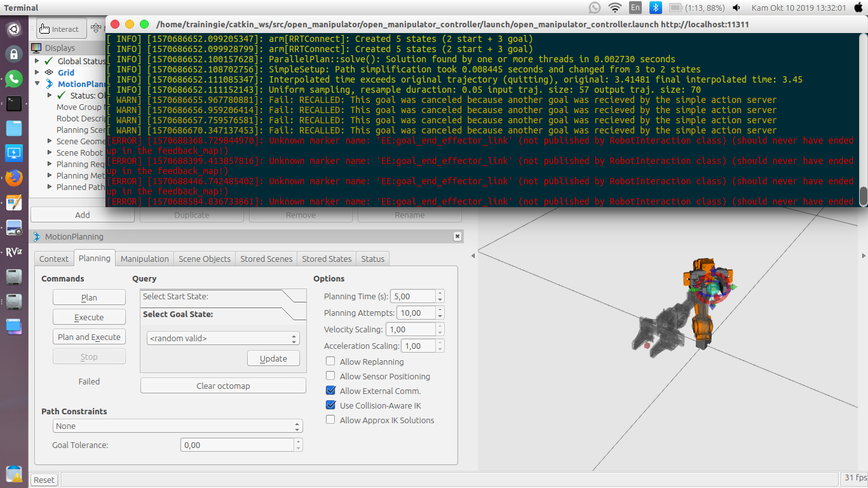The height and width of the screenshot is (488, 868).
Task: Click the lock icon in the dock
Action: [14, 54]
